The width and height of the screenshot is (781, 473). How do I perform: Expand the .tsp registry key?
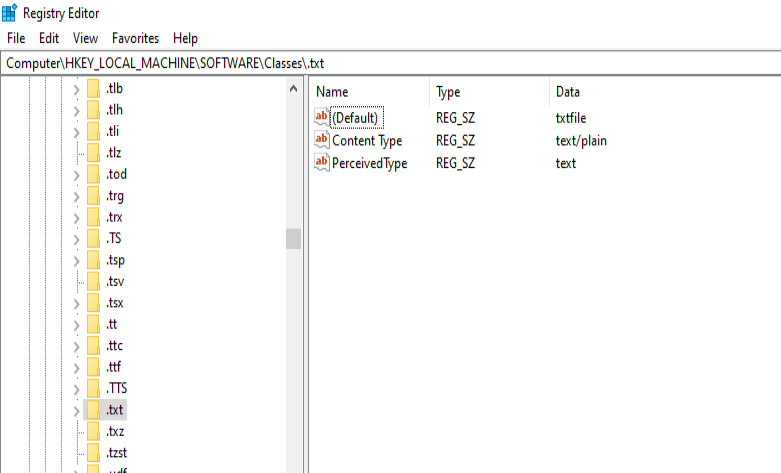point(76,260)
